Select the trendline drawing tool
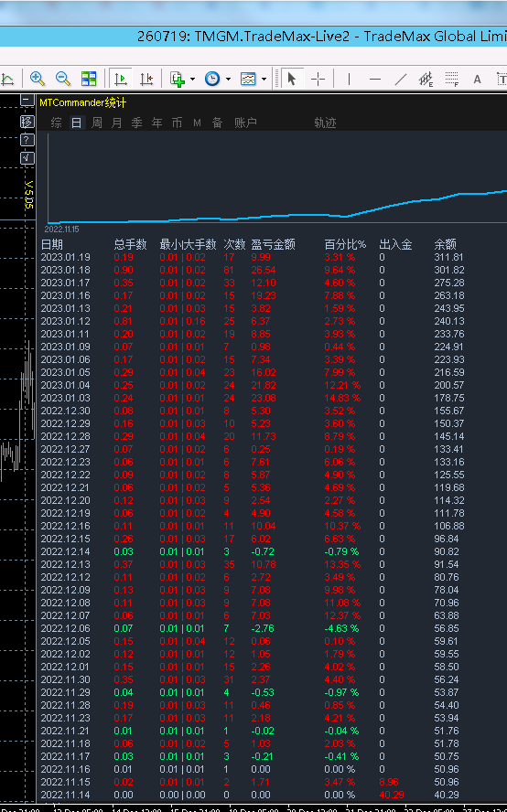Image resolution: width=507 pixels, height=812 pixels. [x=400, y=79]
